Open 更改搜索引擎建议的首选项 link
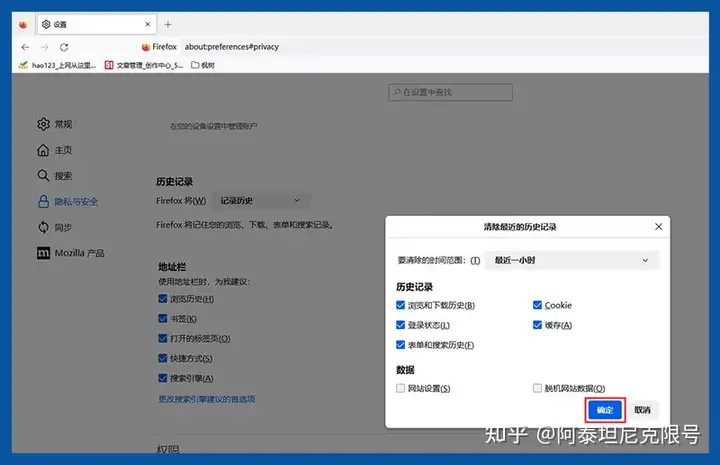This screenshot has width=720, height=465. click(207, 399)
